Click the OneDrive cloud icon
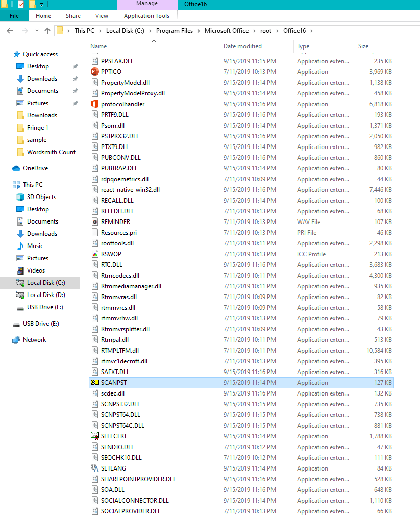 pos(16,168)
